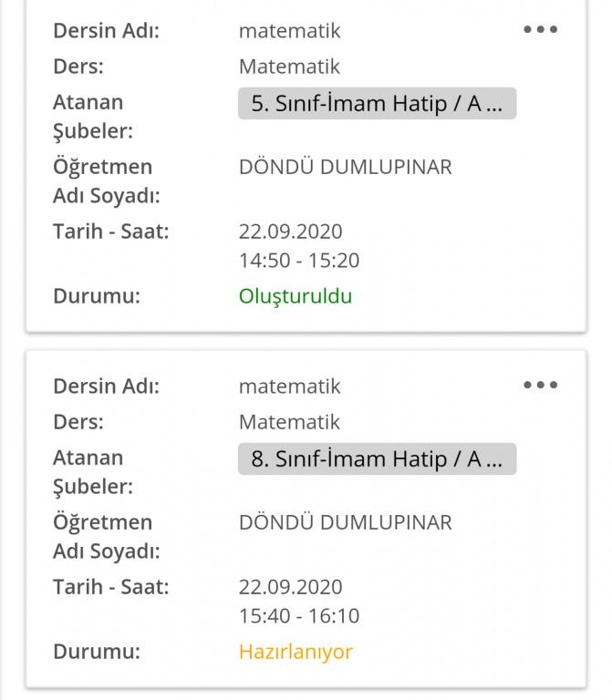612x700 pixels.
Task: Expand the 5. Sınıf-İmam Hatip / A class chip
Action: click(377, 103)
